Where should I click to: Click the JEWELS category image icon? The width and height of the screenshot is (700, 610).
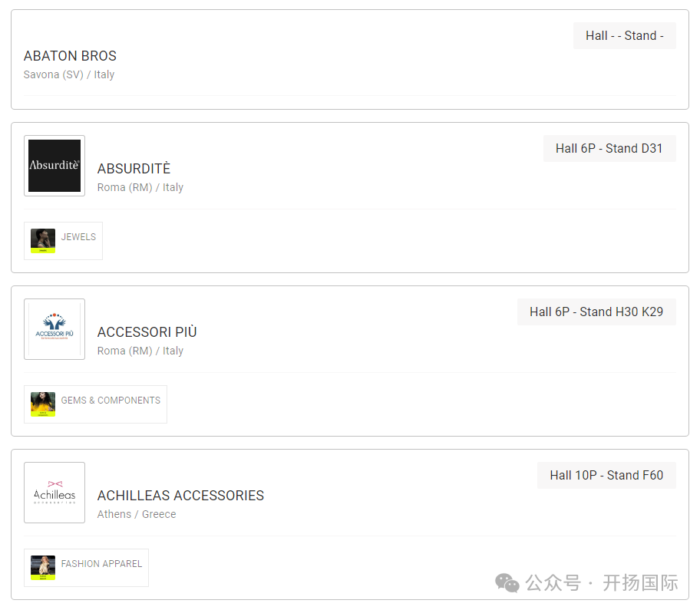[43, 240]
